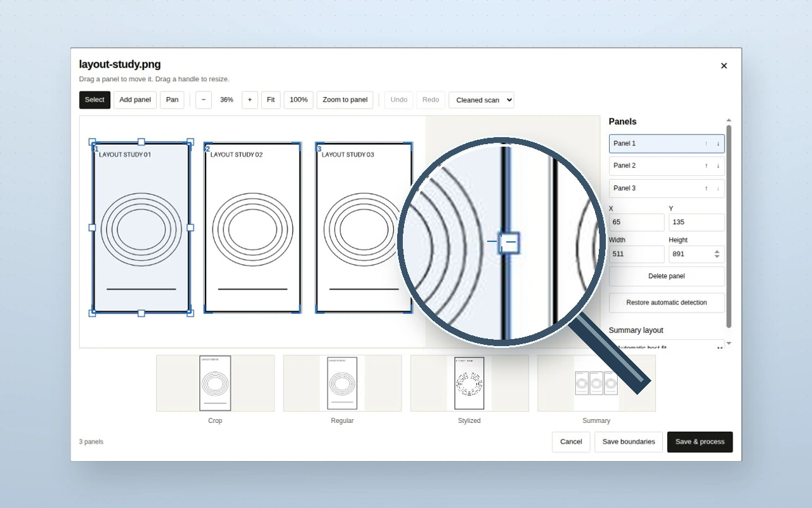Switch to the Pan tool
The height and width of the screenshot is (508, 812).
point(172,100)
